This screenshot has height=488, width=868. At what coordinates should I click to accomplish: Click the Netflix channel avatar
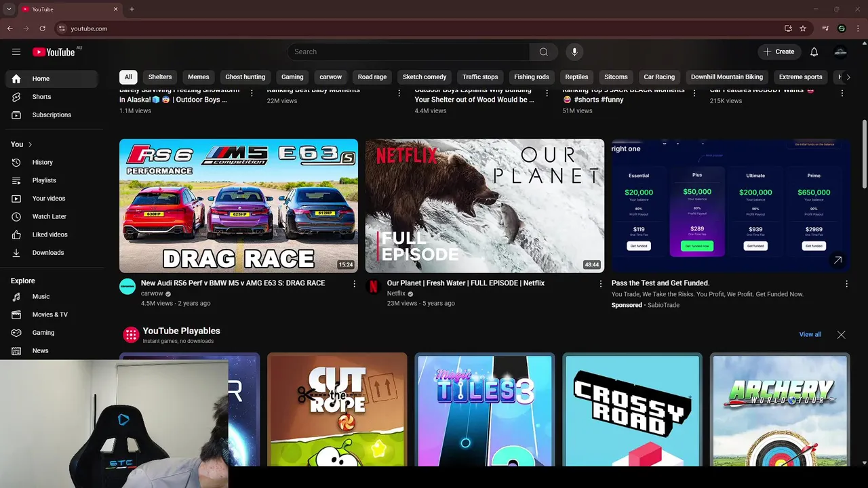point(374,286)
